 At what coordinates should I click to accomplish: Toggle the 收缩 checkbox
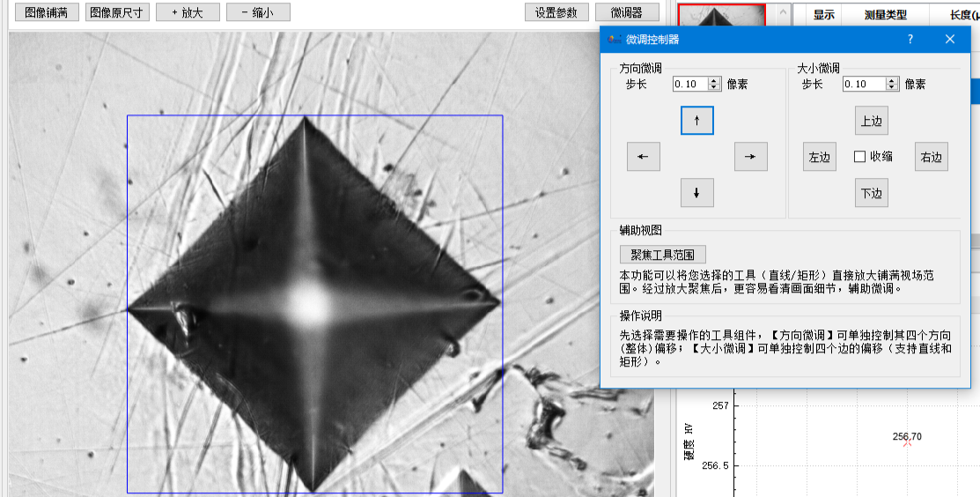pos(860,156)
